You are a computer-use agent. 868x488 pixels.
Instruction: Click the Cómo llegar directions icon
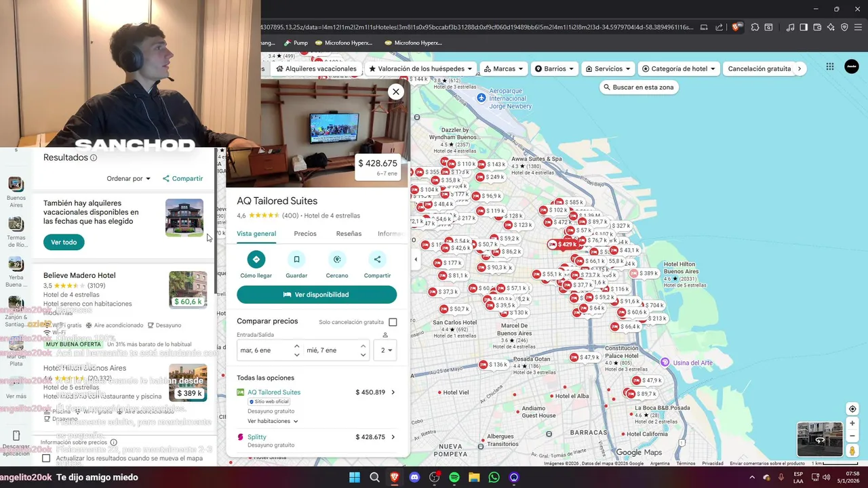pos(256,259)
